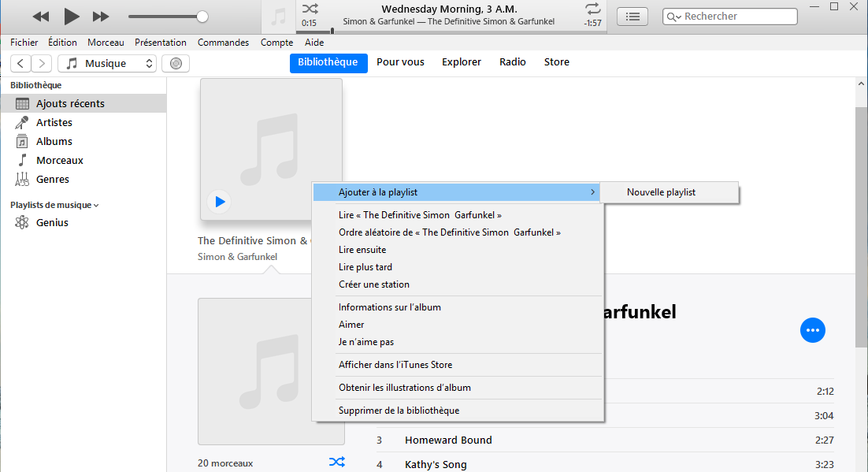Choose Nouvelle playlist in the submenu
The width and height of the screenshot is (868, 472).
click(670, 192)
